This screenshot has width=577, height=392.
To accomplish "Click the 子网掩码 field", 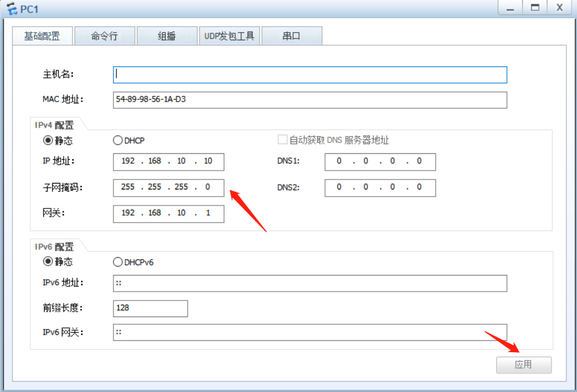I will [169, 188].
